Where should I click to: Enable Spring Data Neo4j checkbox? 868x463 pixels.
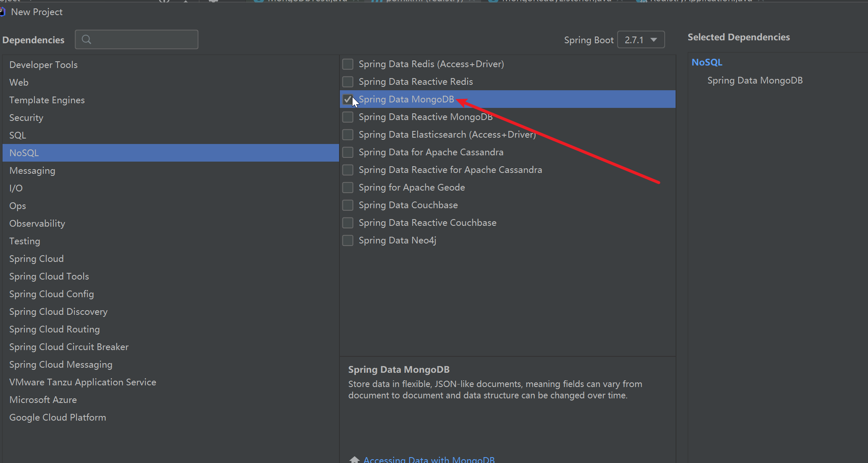point(347,241)
